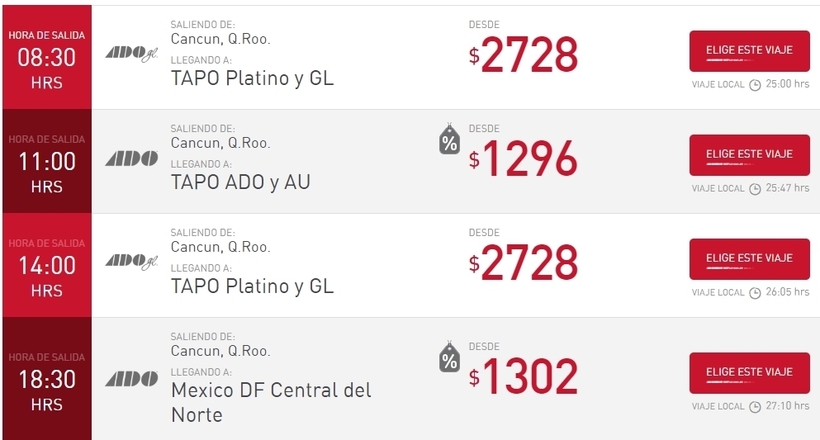Click the discount tag icon beside $1296
The image size is (820, 440).
(x=449, y=139)
